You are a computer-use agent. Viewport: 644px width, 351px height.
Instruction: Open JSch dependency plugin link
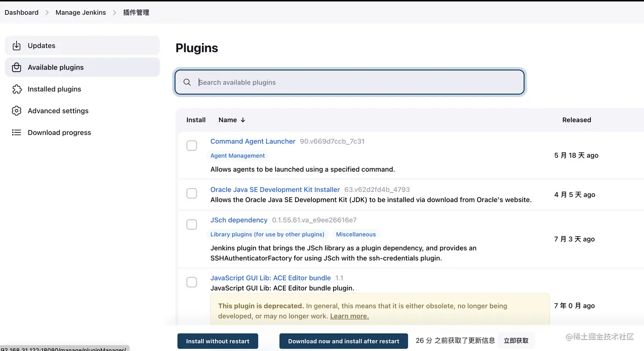coord(239,220)
